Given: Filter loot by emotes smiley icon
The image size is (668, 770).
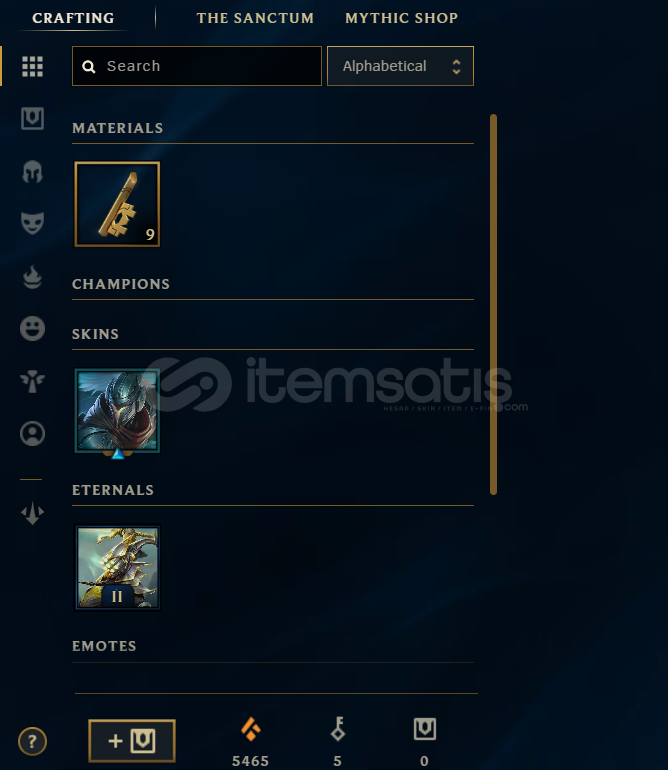Looking at the screenshot, I should pyautogui.click(x=32, y=328).
